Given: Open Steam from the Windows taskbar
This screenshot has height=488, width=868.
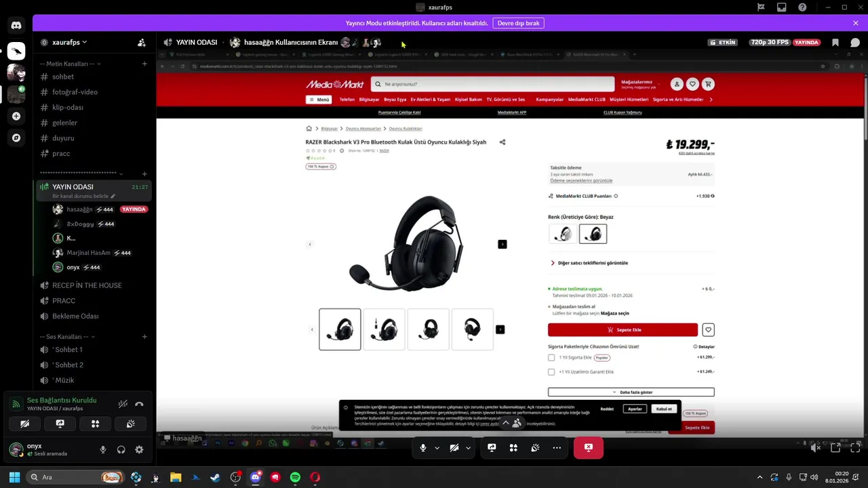Looking at the screenshot, I should 215,477.
